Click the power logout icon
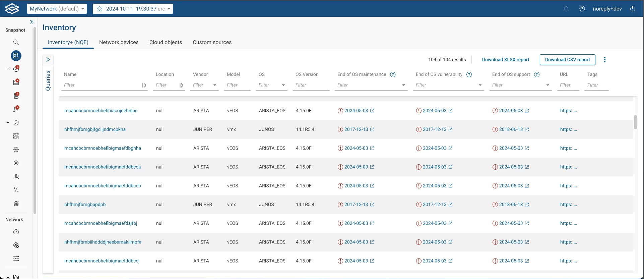644x279 pixels. [633, 9]
